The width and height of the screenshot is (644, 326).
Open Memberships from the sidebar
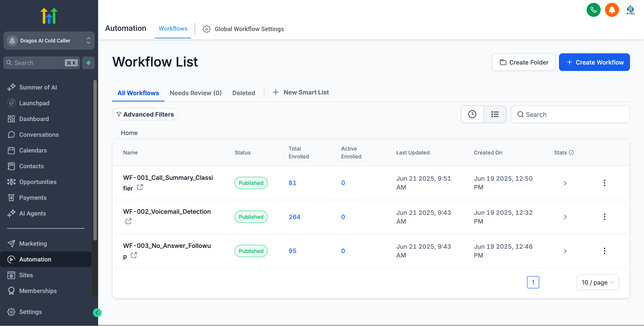(46, 291)
